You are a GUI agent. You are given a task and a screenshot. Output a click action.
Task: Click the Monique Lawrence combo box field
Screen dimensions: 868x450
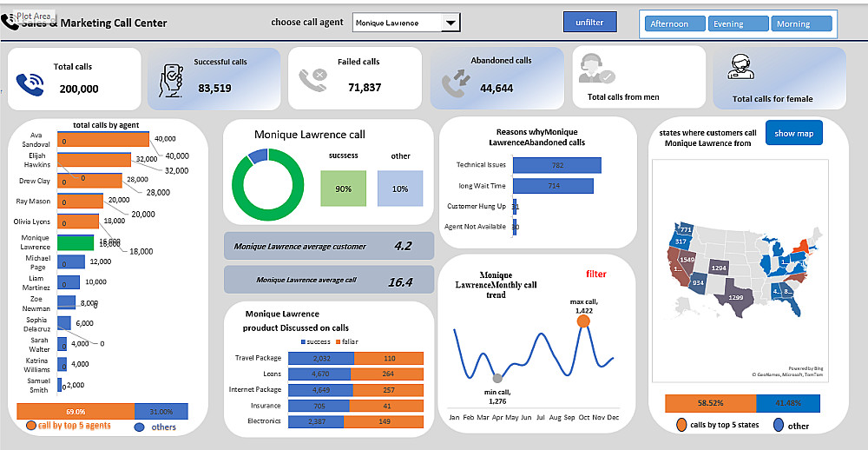[405, 23]
